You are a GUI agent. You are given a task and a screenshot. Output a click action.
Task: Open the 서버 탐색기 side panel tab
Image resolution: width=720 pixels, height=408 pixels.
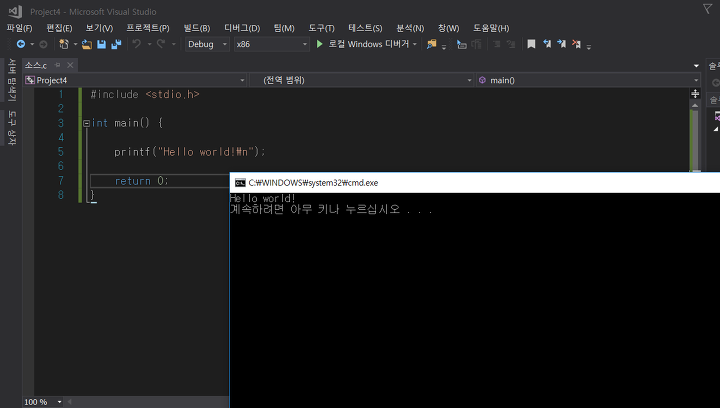click(12, 80)
